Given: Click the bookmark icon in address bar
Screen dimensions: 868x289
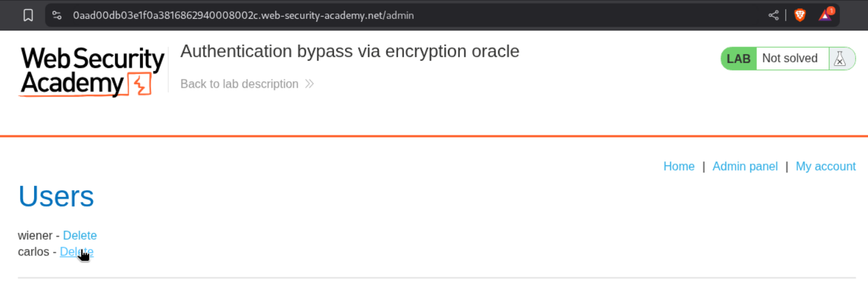Looking at the screenshot, I should point(28,15).
